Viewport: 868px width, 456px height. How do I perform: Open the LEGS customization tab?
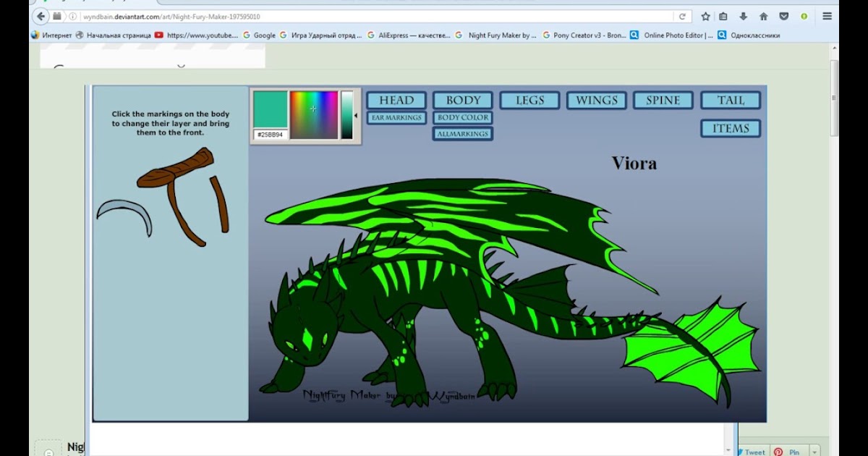click(x=529, y=101)
